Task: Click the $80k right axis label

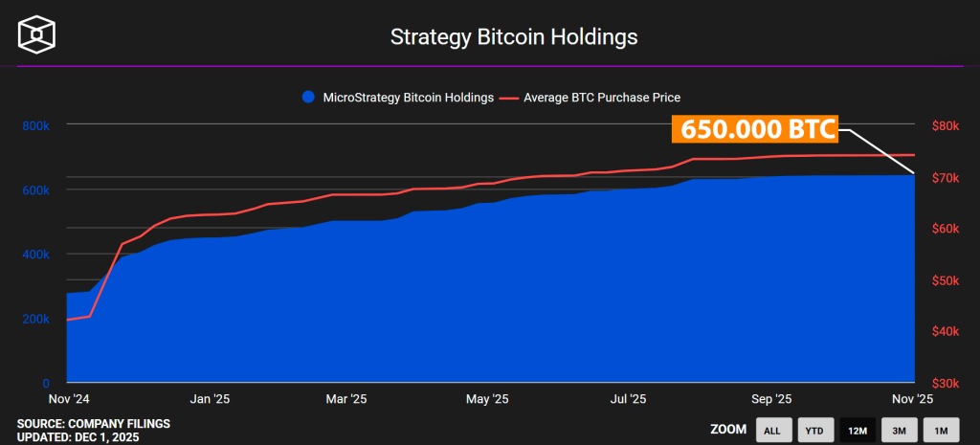Action: point(946,125)
